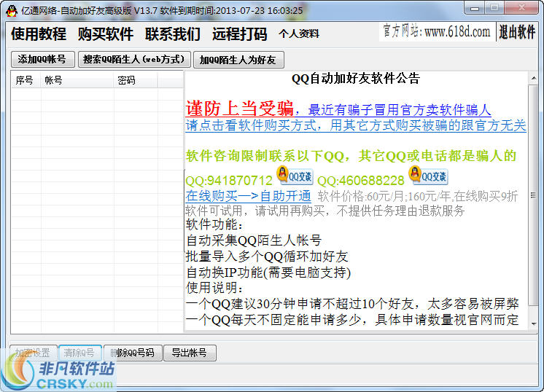Click the 帐号 column header
This screenshot has width=544, height=392.
[77, 80]
